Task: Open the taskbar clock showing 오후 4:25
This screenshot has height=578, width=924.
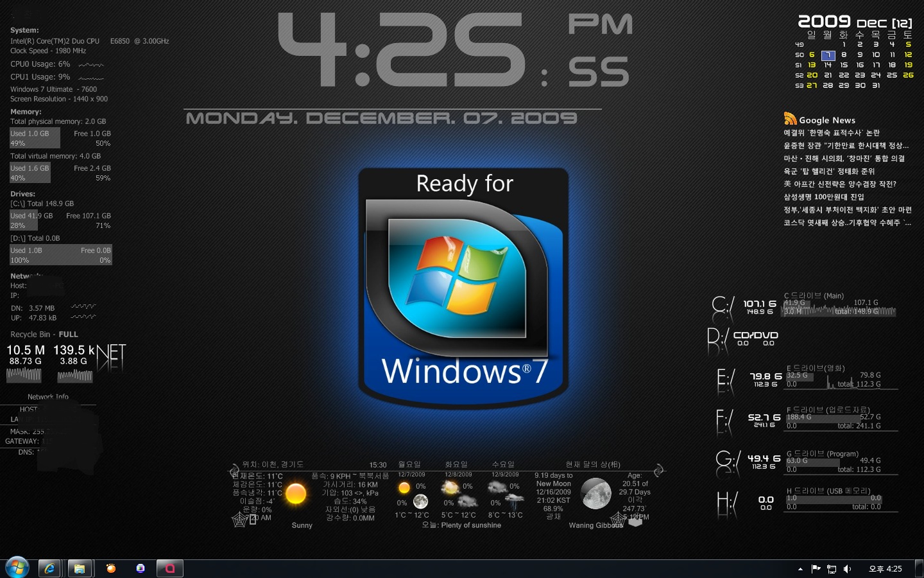Action: [886, 569]
